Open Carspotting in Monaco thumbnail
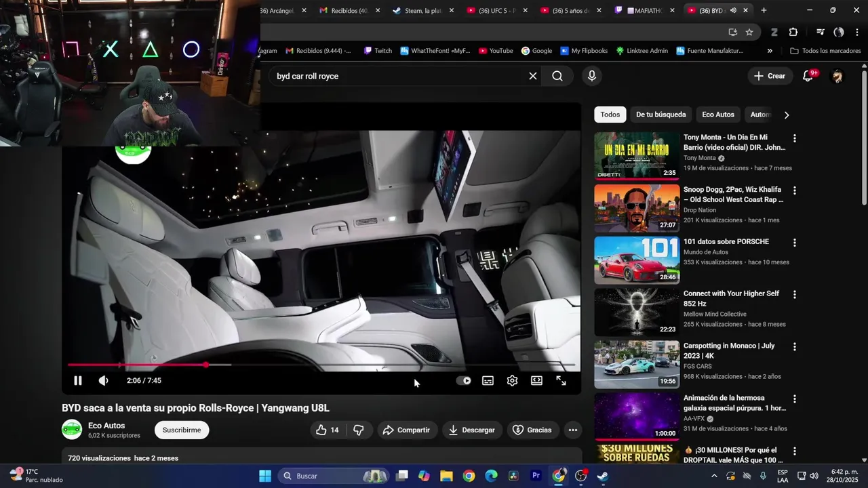 [637, 364]
